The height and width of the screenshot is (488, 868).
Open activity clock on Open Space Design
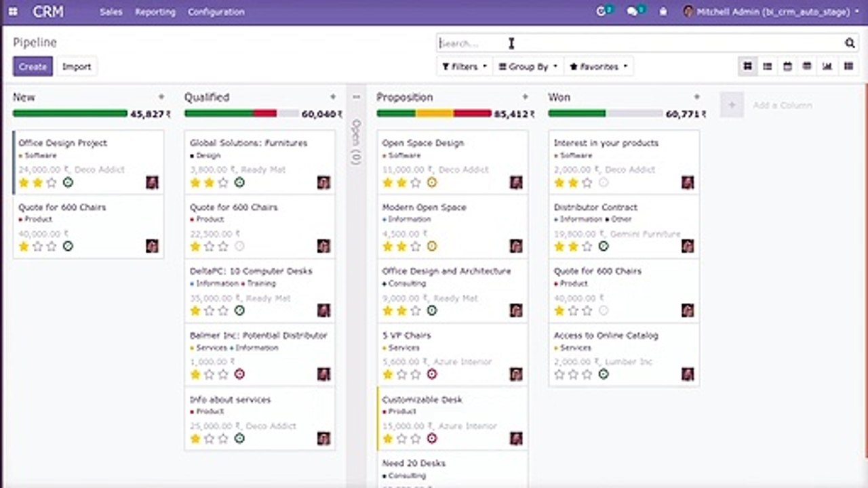tap(432, 182)
